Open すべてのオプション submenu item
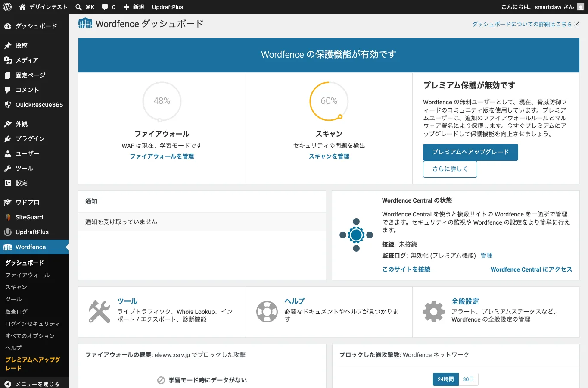 click(x=30, y=336)
